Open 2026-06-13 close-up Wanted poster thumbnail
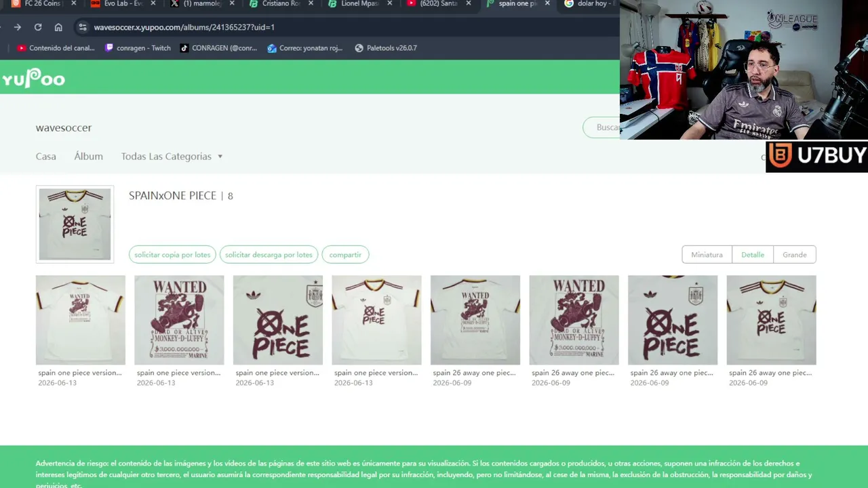 [x=179, y=320]
